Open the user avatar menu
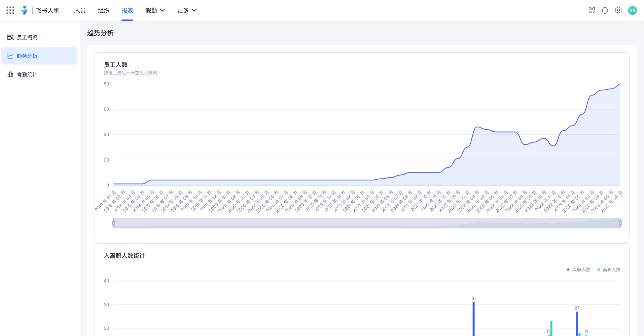 tap(633, 10)
